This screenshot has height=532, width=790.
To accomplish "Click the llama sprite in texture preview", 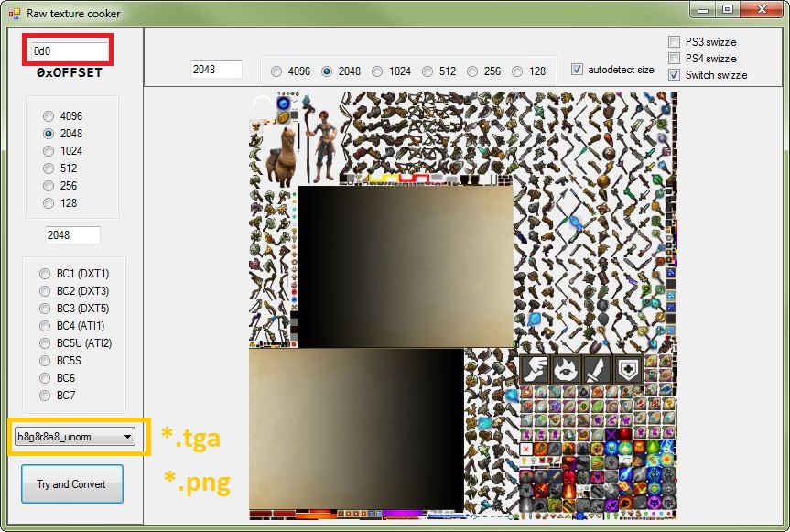I will click(x=281, y=157).
